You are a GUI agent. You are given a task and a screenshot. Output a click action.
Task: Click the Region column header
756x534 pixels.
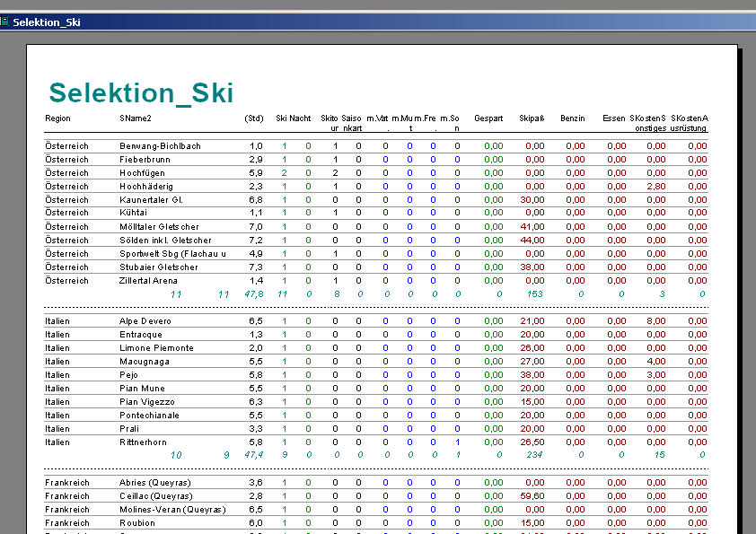click(57, 118)
